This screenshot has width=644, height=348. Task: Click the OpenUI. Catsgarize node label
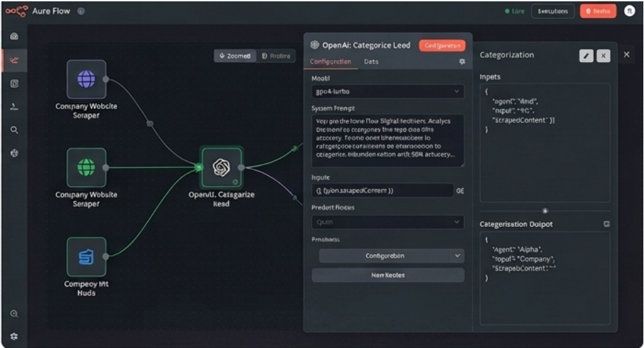point(222,199)
